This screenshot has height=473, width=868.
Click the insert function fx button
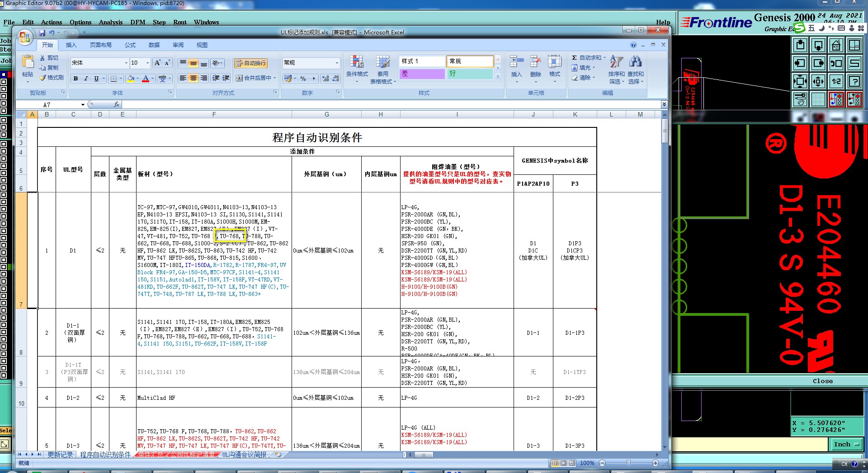(117, 104)
